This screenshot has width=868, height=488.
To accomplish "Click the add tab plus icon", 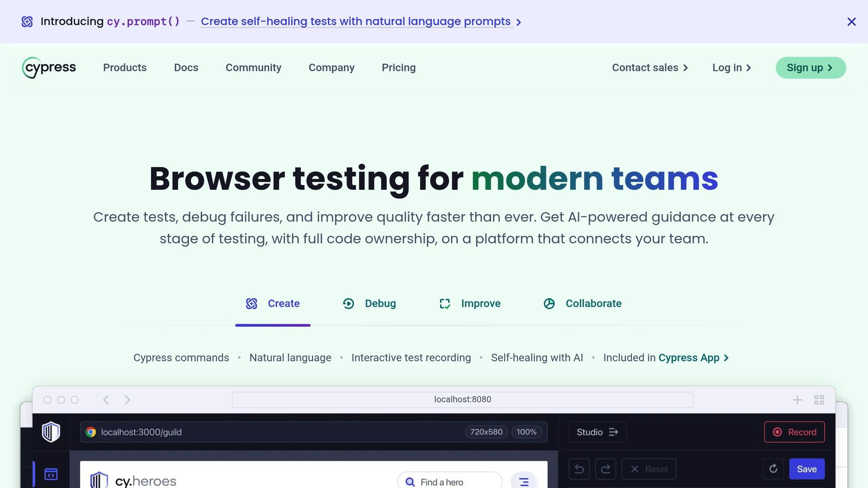I will click(x=797, y=400).
